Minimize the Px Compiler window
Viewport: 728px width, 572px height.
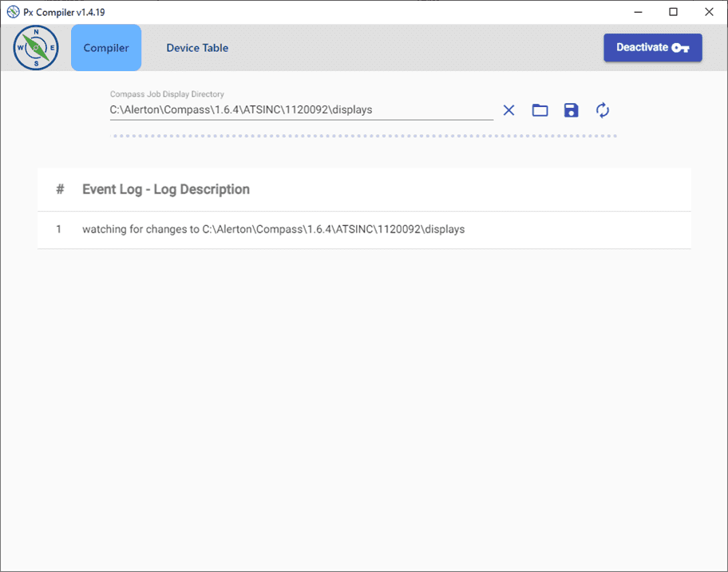click(x=638, y=12)
